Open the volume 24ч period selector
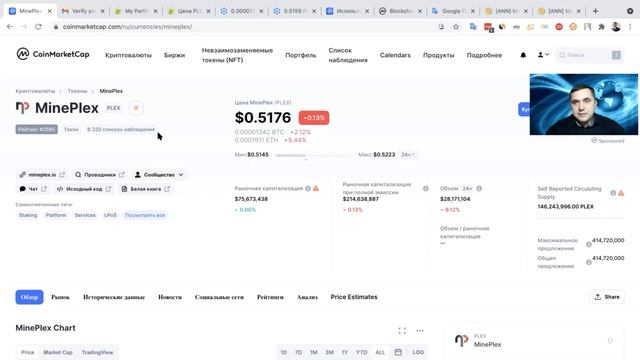Image resolution: width=640 pixels, height=360 pixels. 467,189
